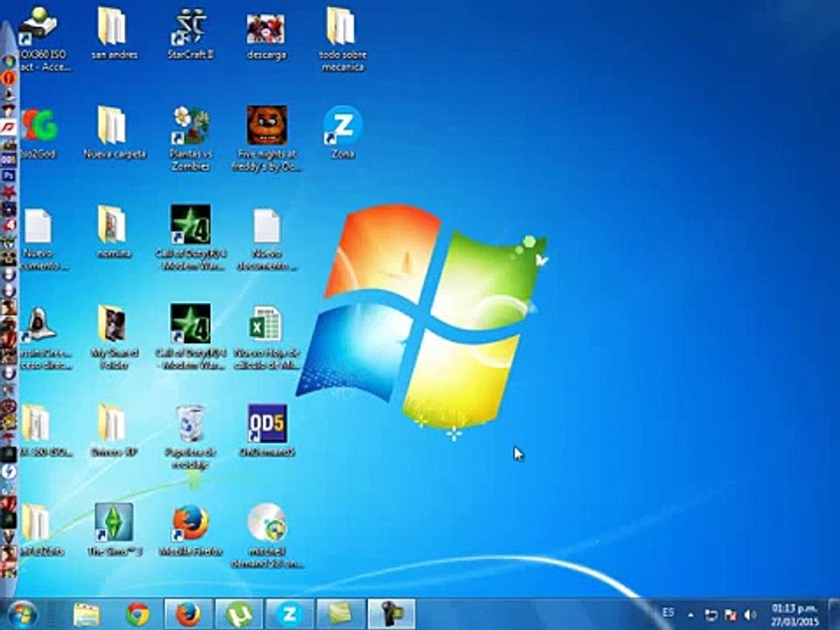Switch to uTorrent in the taskbar
Image resolution: width=840 pixels, height=630 pixels.
240,614
